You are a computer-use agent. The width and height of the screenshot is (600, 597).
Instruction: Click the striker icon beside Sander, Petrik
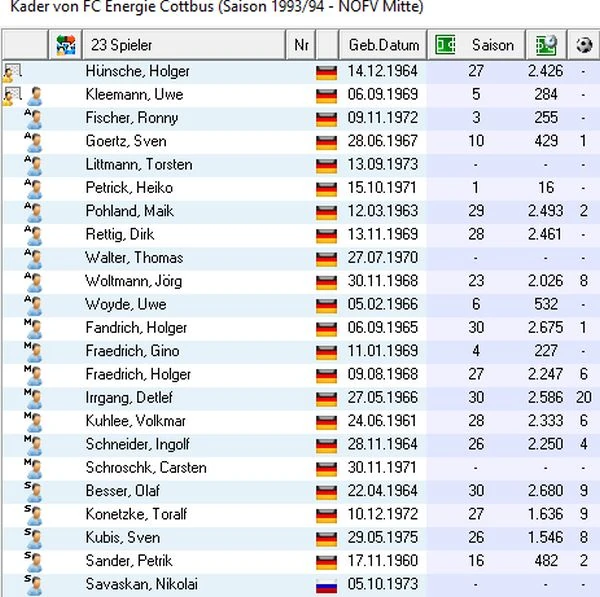[x=33, y=563]
